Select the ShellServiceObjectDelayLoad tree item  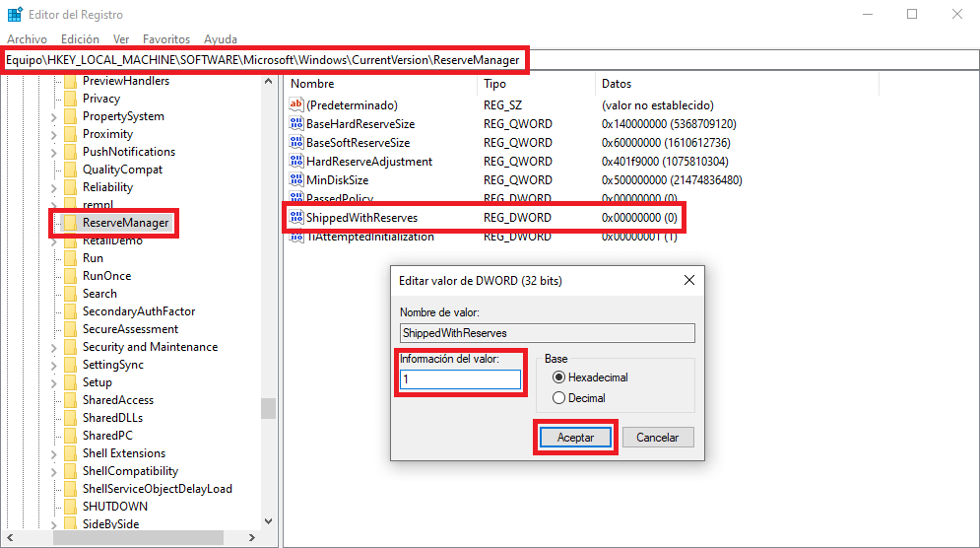coord(157,489)
